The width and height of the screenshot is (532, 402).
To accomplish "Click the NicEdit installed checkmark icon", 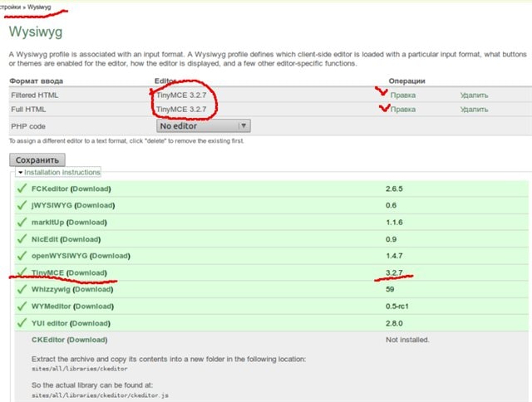I will [x=22, y=238].
